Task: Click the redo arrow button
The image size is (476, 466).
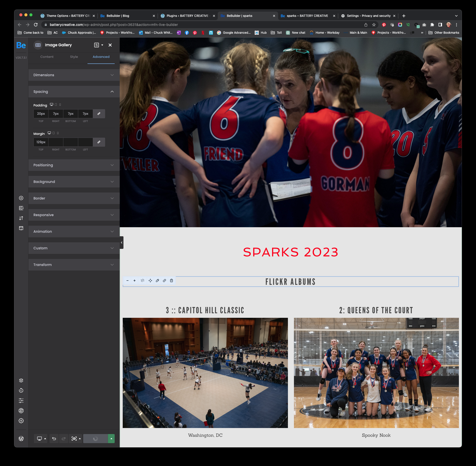Action: [64, 439]
